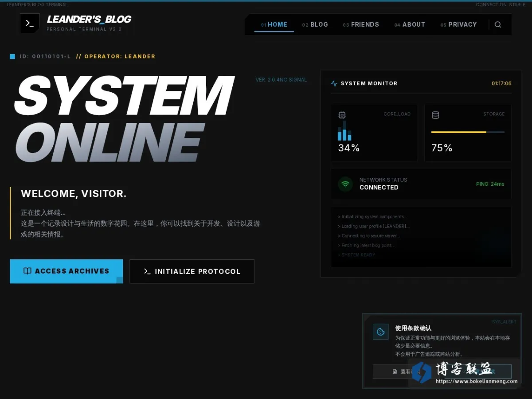The height and width of the screenshot is (399, 532).
Task: Click the '// OPERATOR: LEANDER' label
Action: (x=116, y=56)
